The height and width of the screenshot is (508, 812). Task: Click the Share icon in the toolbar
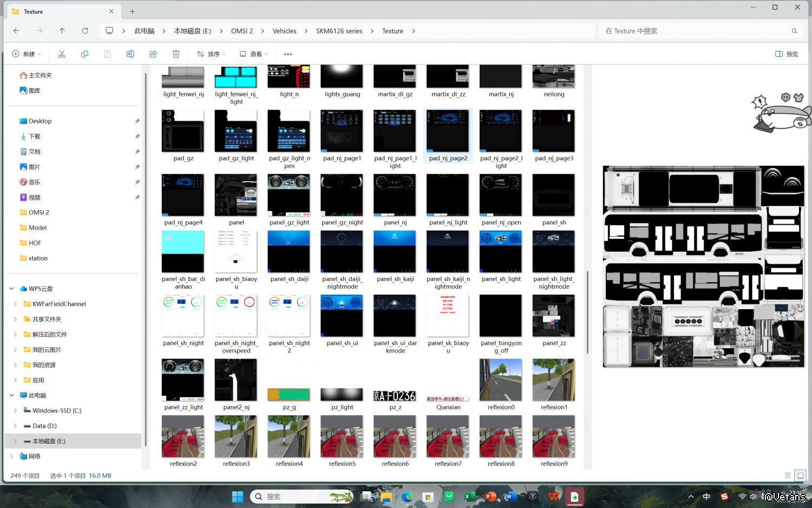(x=153, y=54)
